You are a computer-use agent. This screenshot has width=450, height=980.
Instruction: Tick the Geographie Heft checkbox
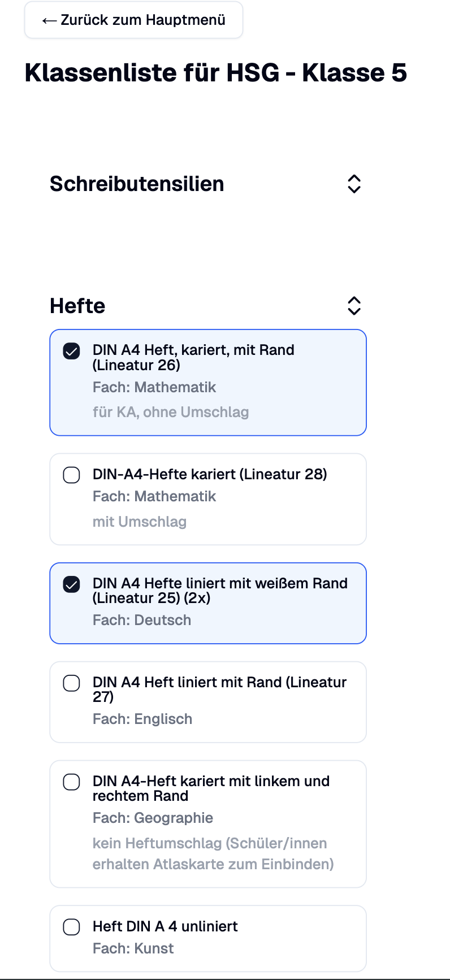click(71, 782)
